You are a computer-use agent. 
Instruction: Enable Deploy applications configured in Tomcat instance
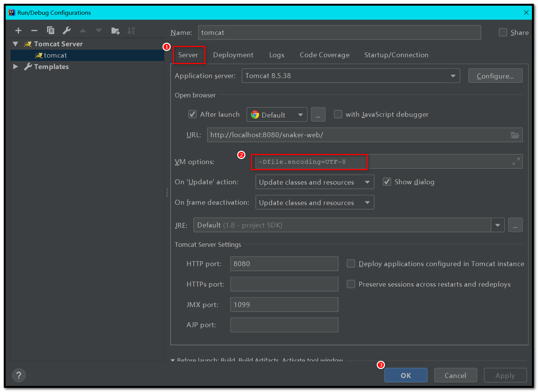[x=351, y=264]
